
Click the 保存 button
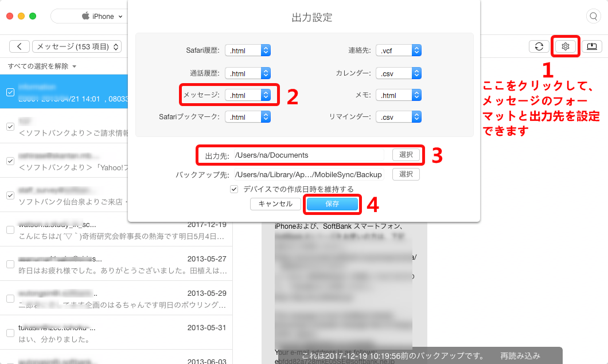(332, 204)
